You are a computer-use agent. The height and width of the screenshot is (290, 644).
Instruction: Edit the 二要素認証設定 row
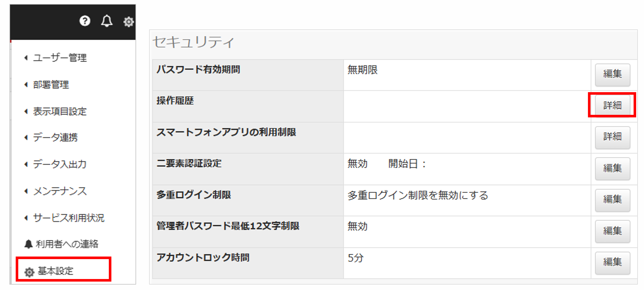click(612, 168)
